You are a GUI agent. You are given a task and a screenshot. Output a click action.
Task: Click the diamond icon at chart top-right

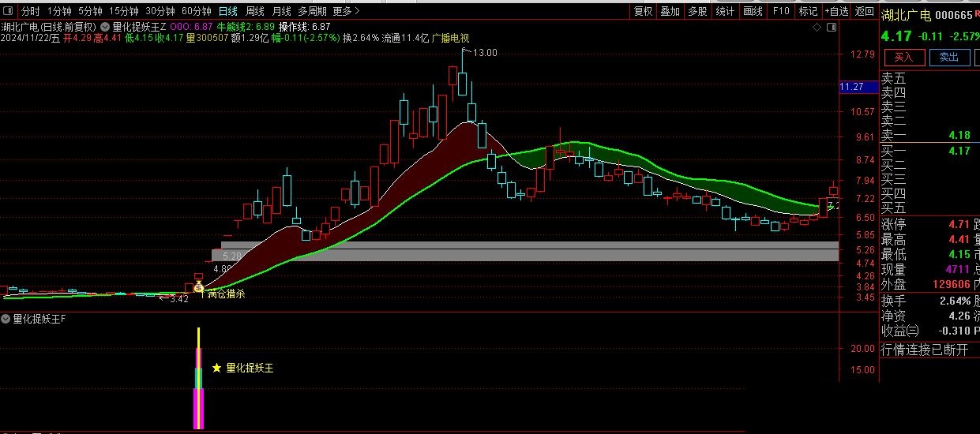coord(817,27)
